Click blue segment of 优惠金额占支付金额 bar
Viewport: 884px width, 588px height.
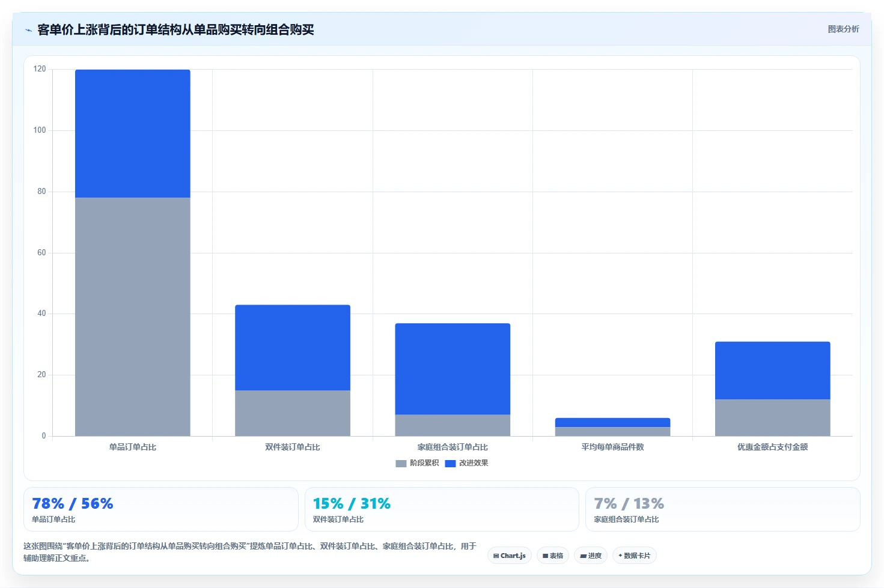pos(773,371)
